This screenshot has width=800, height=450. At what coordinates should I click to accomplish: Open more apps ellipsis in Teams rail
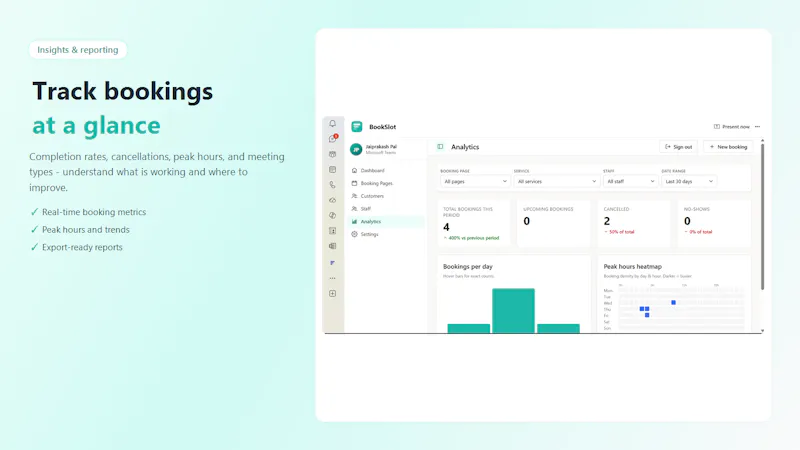pos(333,278)
